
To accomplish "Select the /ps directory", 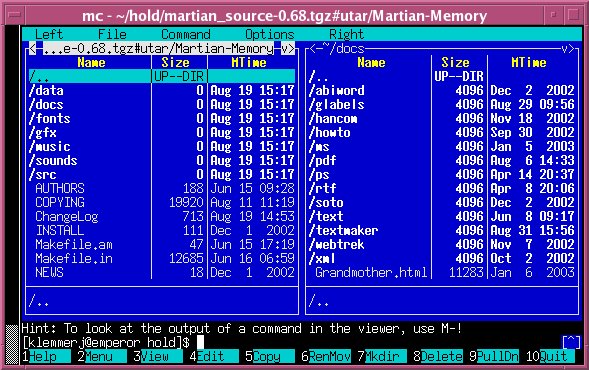I will 442,174.
